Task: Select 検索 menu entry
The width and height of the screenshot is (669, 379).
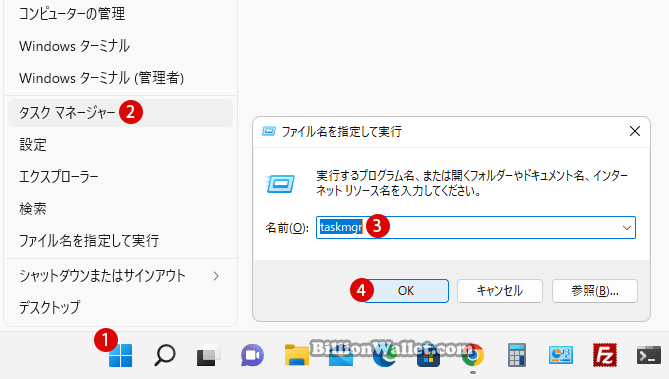Action: pyautogui.click(x=120, y=209)
